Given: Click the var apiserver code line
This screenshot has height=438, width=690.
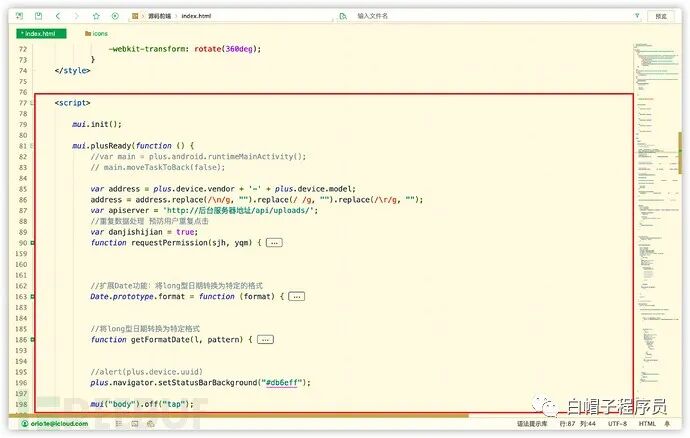Looking at the screenshot, I should 204,210.
